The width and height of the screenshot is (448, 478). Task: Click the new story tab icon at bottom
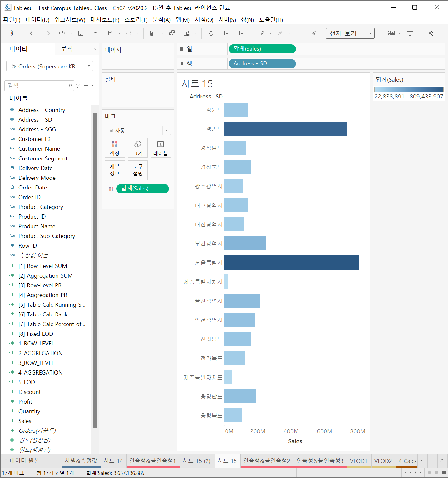[x=443, y=461]
